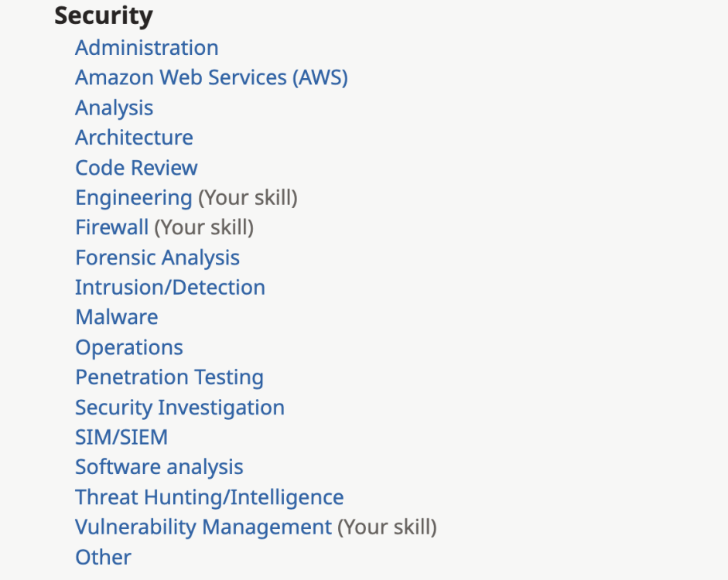728x580 pixels.
Task: Click the "Your skill" label beside Firewall
Action: (x=203, y=227)
